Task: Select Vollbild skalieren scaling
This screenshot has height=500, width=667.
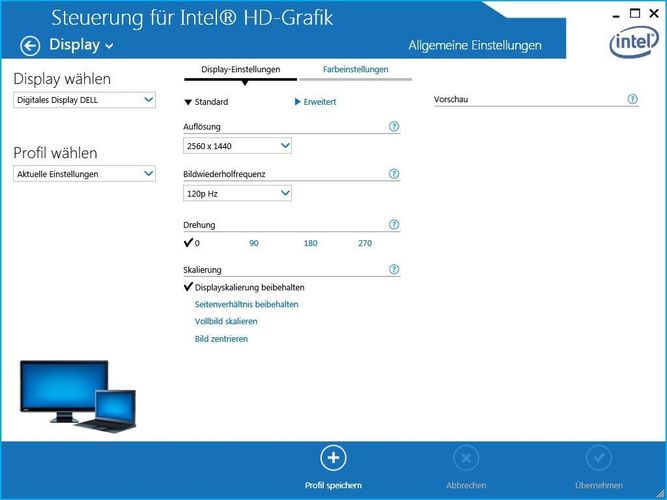Action: [x=226, y=321]
